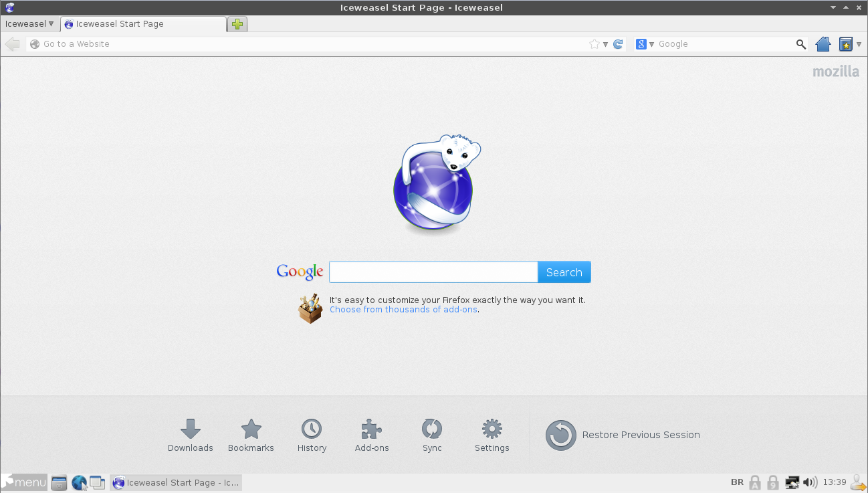Select the Iceweasel Start Page tab

[x=143, y=24]
